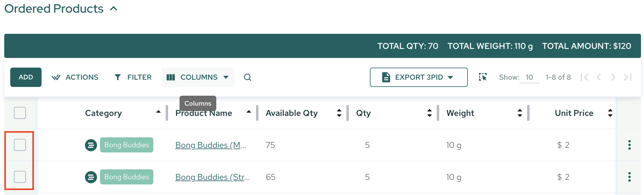The width and height of the screenshot is (644, 195).
Task: Click the ACTIONS double-check icon
Action: click(x=56, y=78)
